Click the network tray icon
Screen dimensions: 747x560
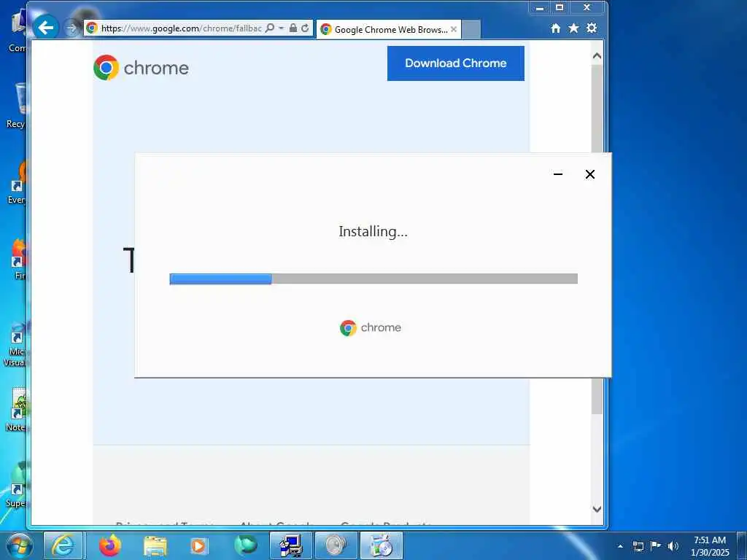click(x=638, y=546)
